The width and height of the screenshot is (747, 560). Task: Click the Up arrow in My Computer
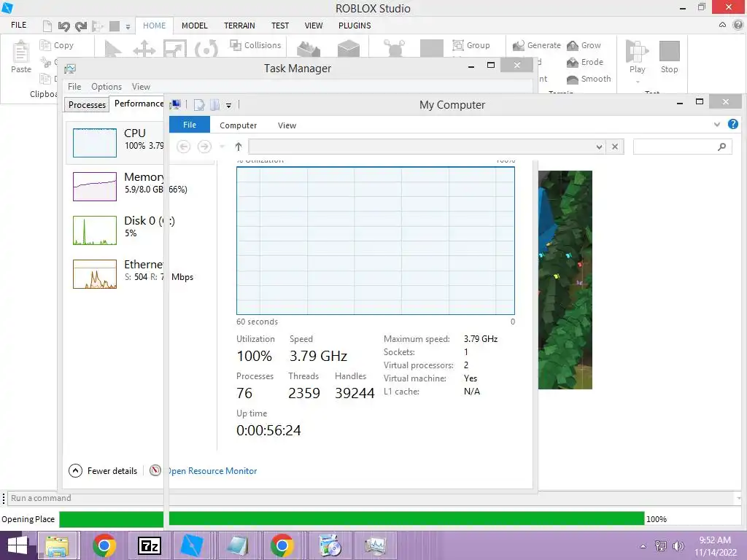coord(239,147)
